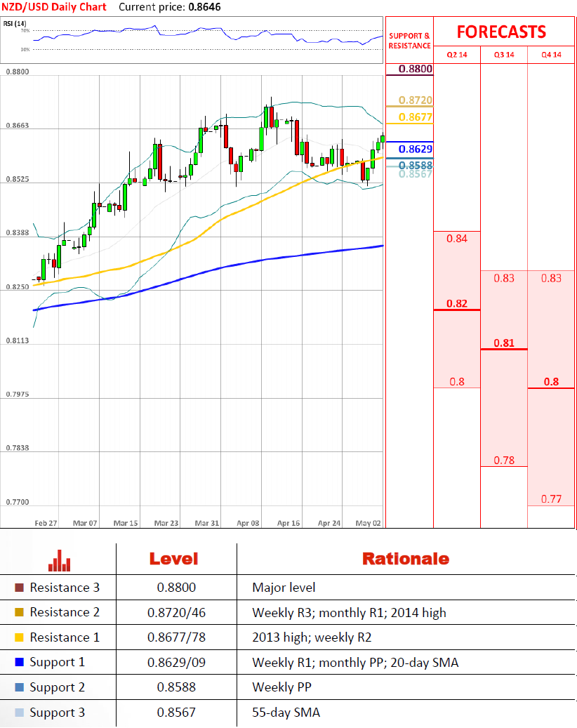Click the Rationale column header
This screenshot has height=728, width=577.
[406, 559]
